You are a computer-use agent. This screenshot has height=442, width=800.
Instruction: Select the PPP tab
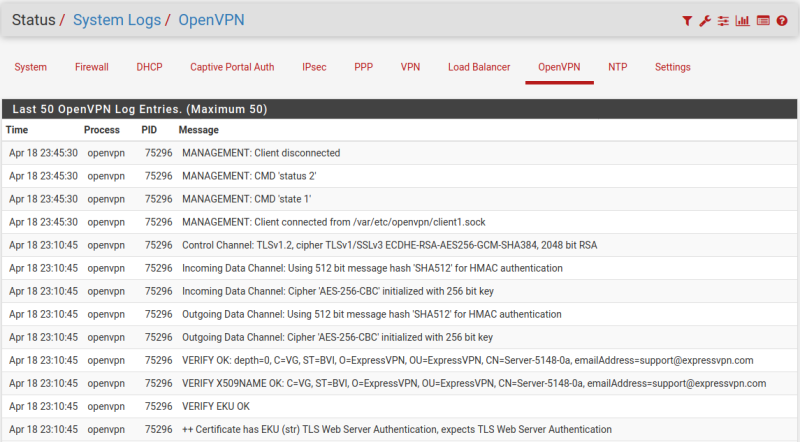364,67
